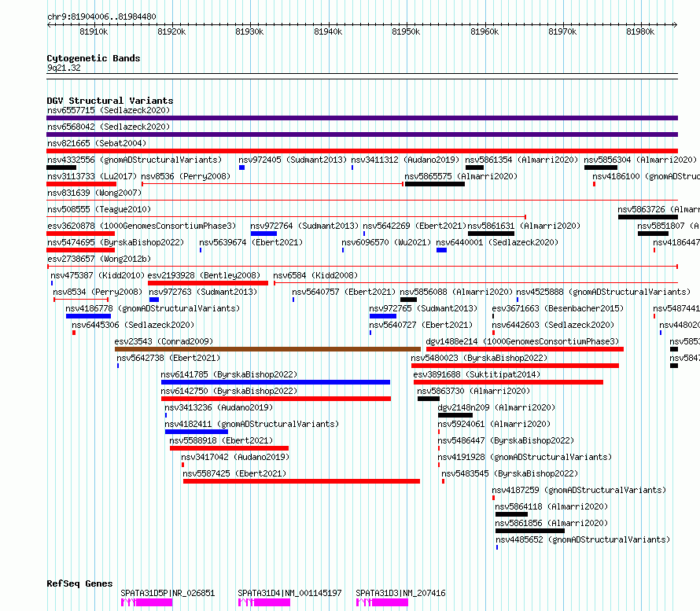Click the nsv6440001 (Sedlazeck2020) blue bar
The height and width of the screenshot is (611, 700).
(x=441, y=250)
